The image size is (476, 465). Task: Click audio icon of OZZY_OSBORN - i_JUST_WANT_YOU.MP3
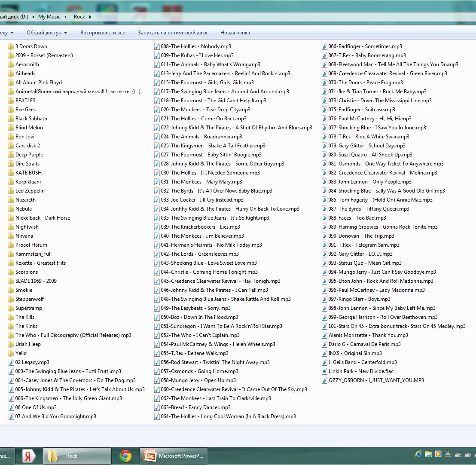(x=324, y=380)
